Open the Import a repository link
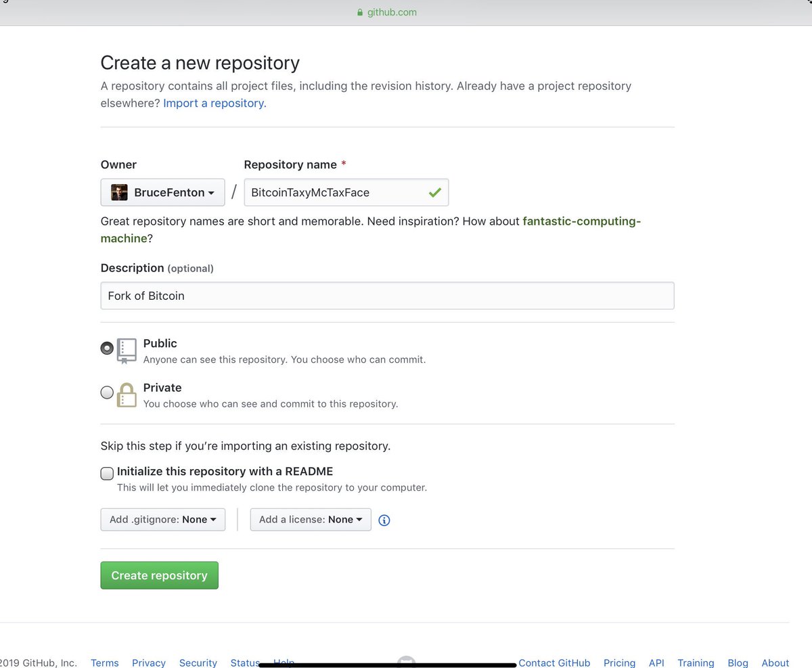The image size is (812, 668). (215, 103)
